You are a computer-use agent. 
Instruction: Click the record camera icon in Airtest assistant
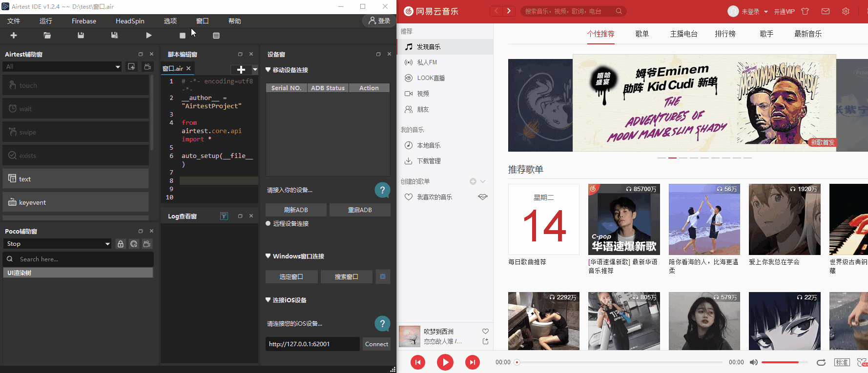point(147,66)
